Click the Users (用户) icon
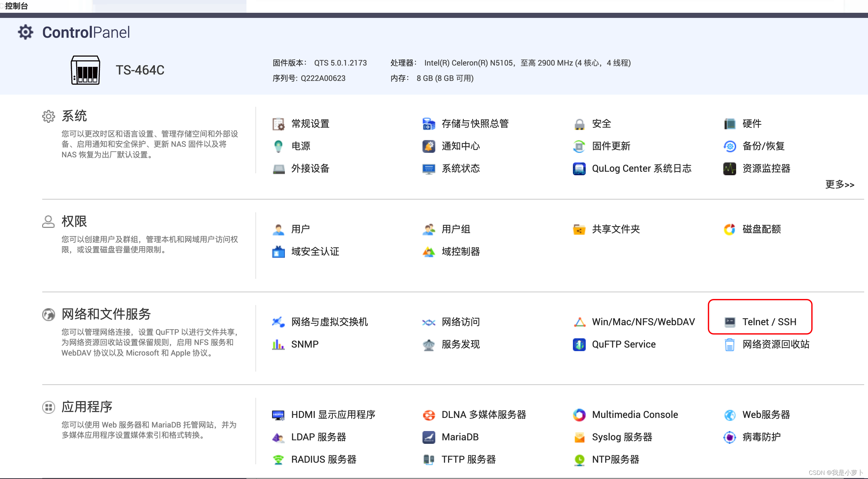 click(278, 229)
